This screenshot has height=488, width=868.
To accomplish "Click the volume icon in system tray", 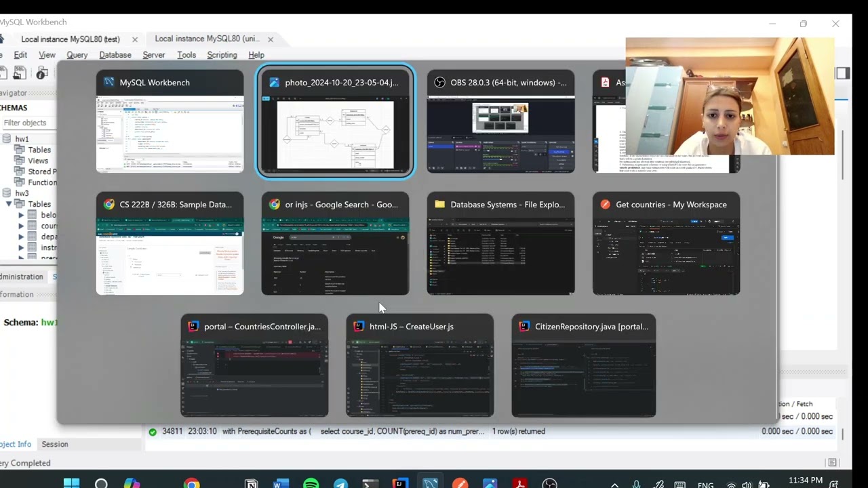I will [x=747, y=485].
